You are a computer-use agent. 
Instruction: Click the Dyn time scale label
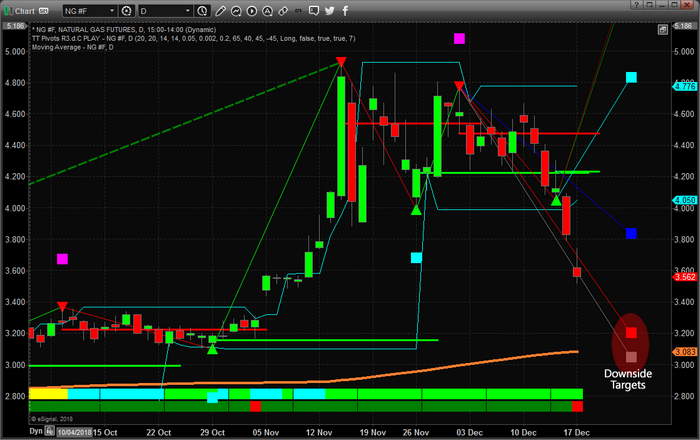pyautogui.click(x=36, y=431)
